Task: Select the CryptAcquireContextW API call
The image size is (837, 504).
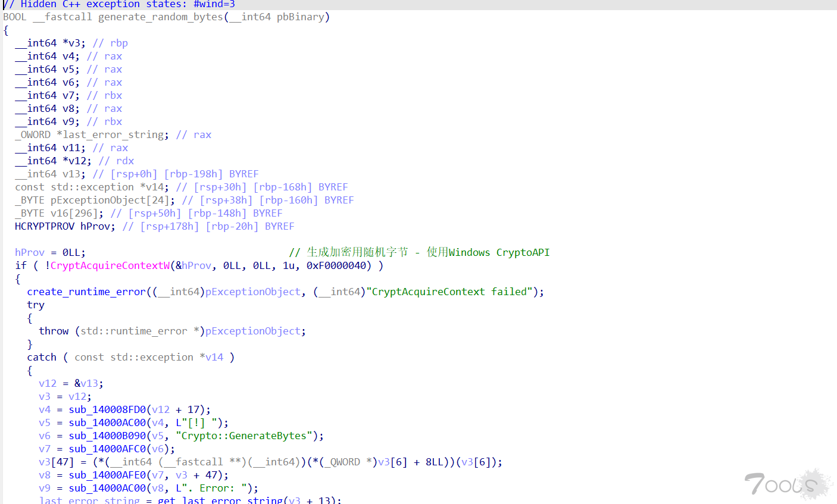Action: click(110, 265)
